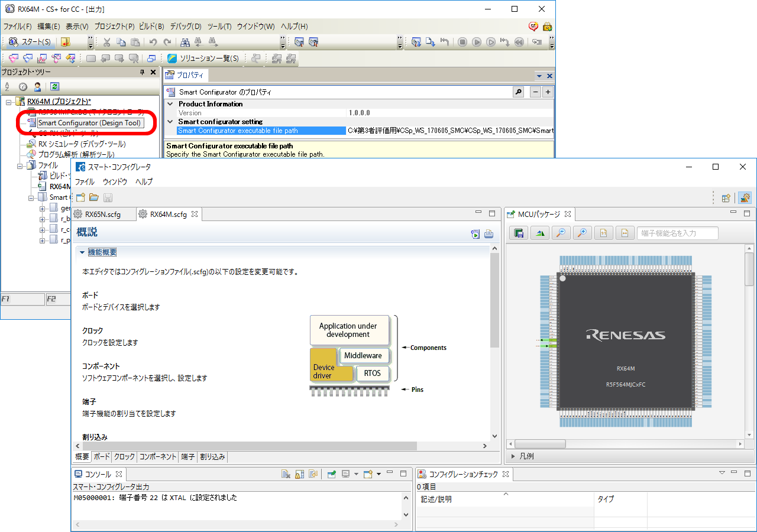Click the Cut scissors icon in CS+ toolbar
757x532 pixels.
(x=106, y=42)
